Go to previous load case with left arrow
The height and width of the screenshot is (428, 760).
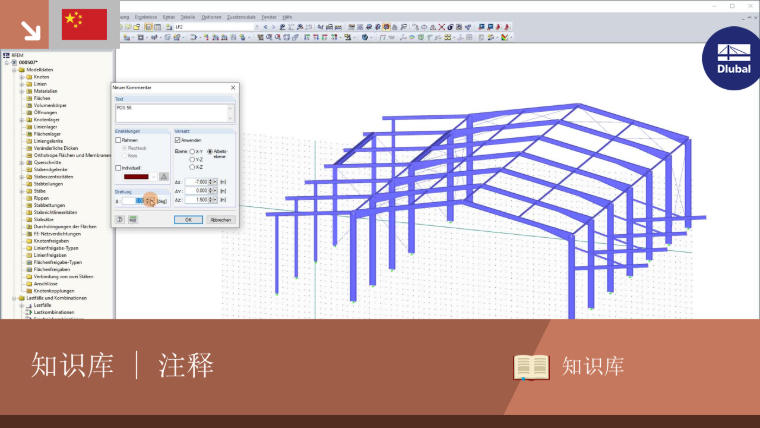[265, 27]
